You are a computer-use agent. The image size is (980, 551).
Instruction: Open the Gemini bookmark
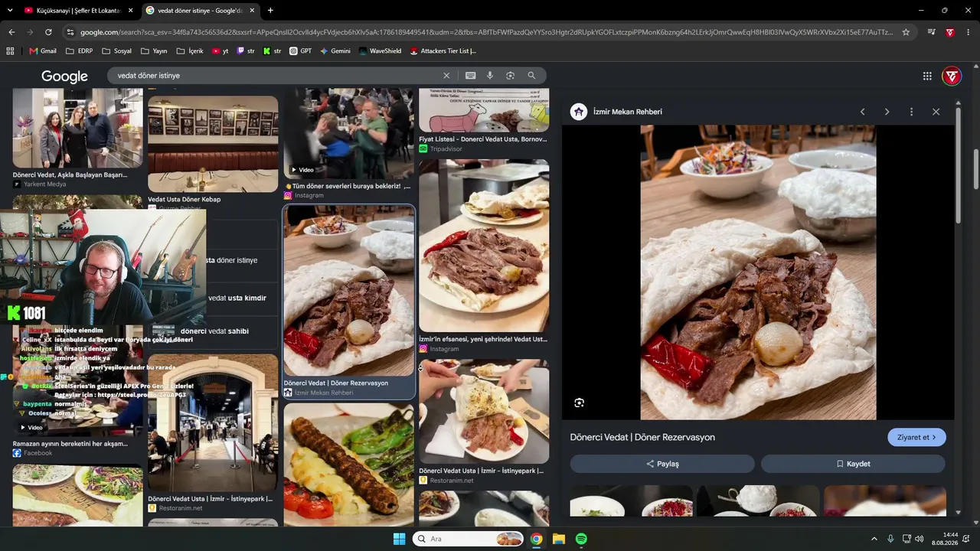click(335, 51)
